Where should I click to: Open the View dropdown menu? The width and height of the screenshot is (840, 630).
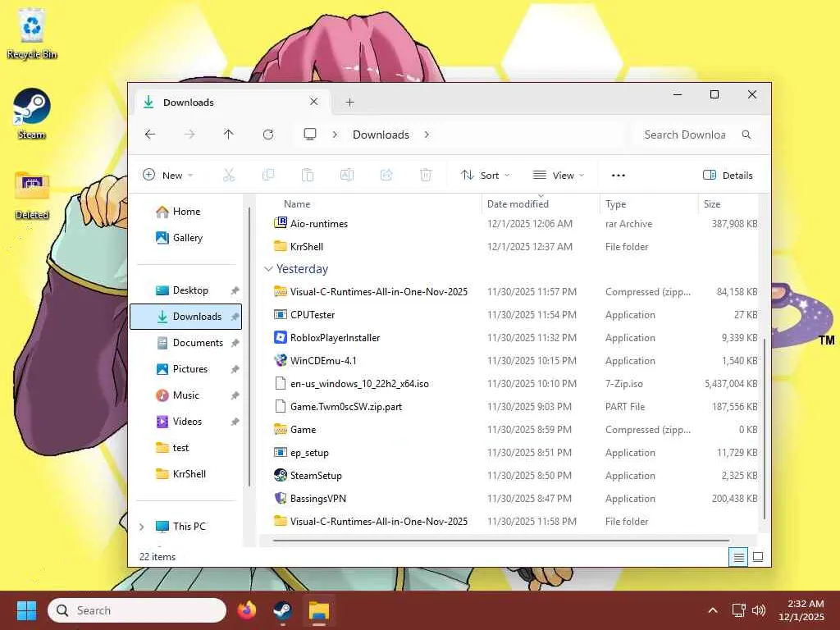pos(559,176)
